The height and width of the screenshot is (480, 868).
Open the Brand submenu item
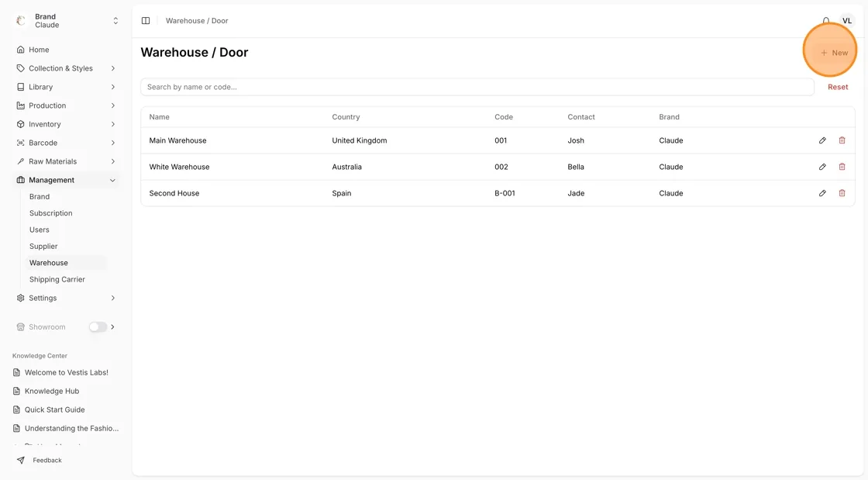tap(40, 196)
